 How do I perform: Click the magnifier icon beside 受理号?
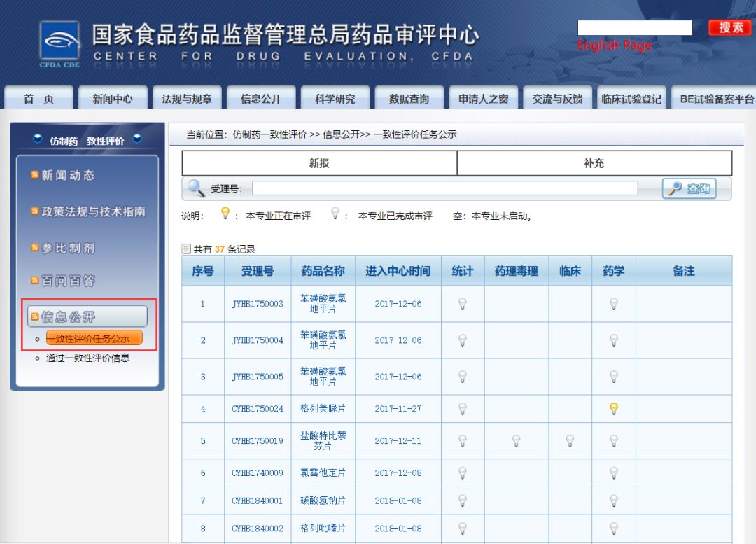click(x=196, y=188)
